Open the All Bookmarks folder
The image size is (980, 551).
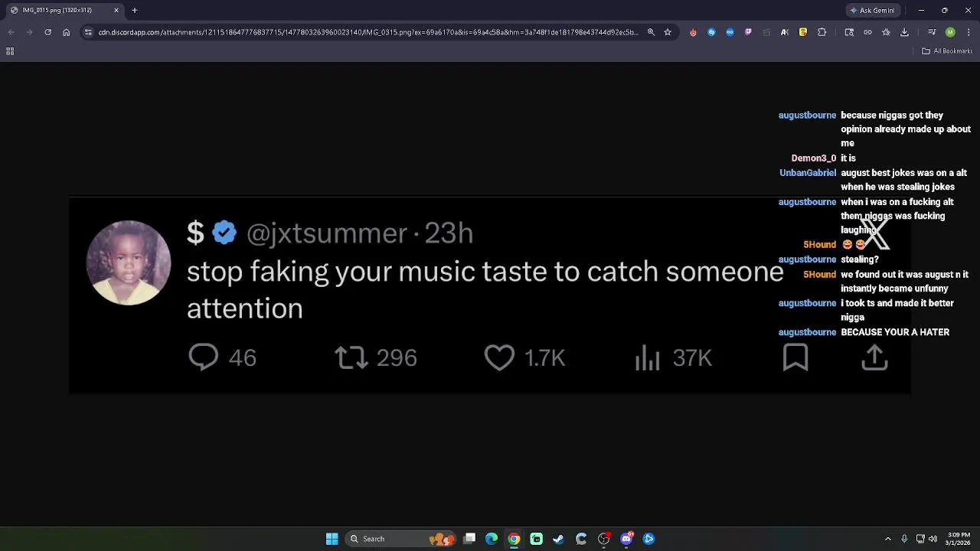tap(947, 51)
